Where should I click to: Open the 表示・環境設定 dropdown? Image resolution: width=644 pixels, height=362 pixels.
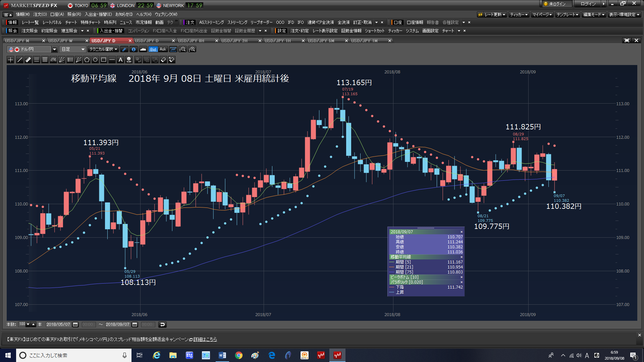pyautogui.click(x=625, y=15)
